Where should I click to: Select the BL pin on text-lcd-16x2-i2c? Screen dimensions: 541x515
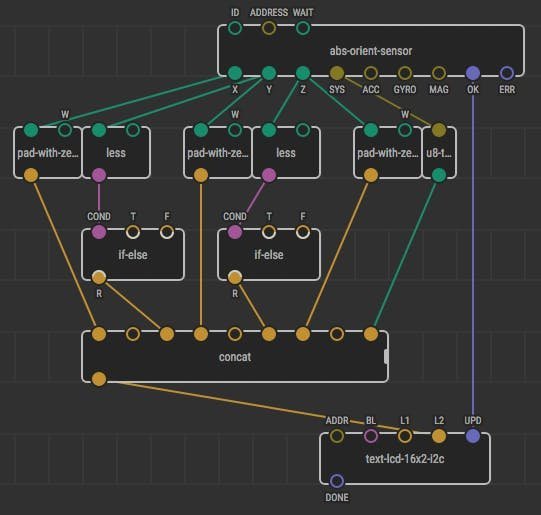[x=371, y=436]
